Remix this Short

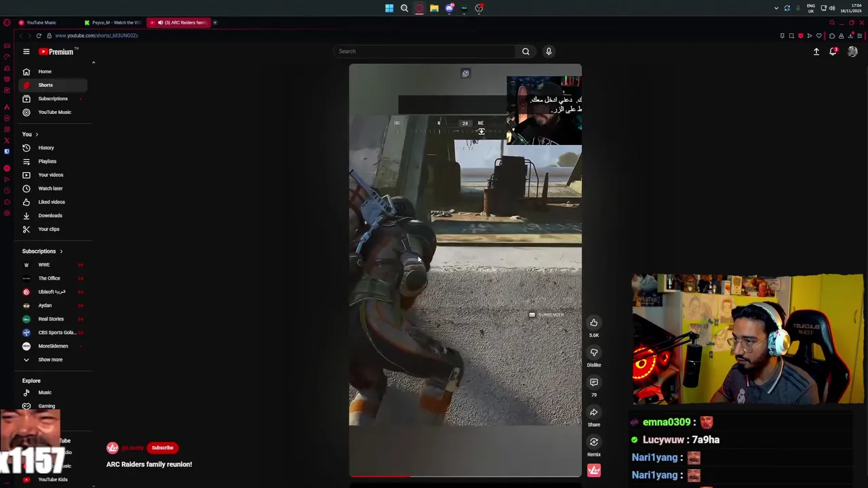click(594, 442)
